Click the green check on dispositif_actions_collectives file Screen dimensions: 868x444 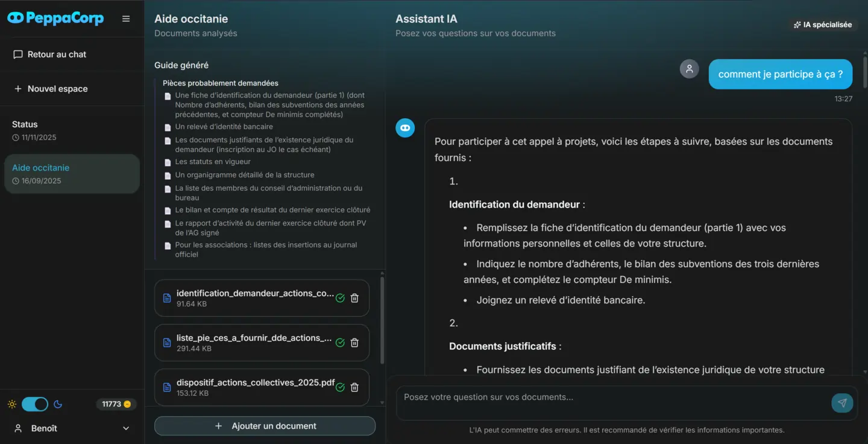click(340, 387)
